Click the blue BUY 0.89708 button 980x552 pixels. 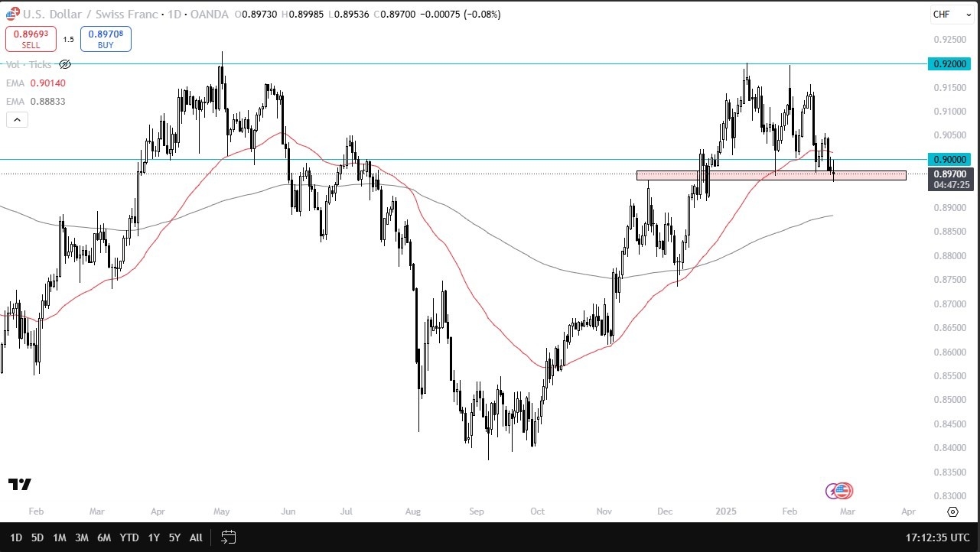106,39
